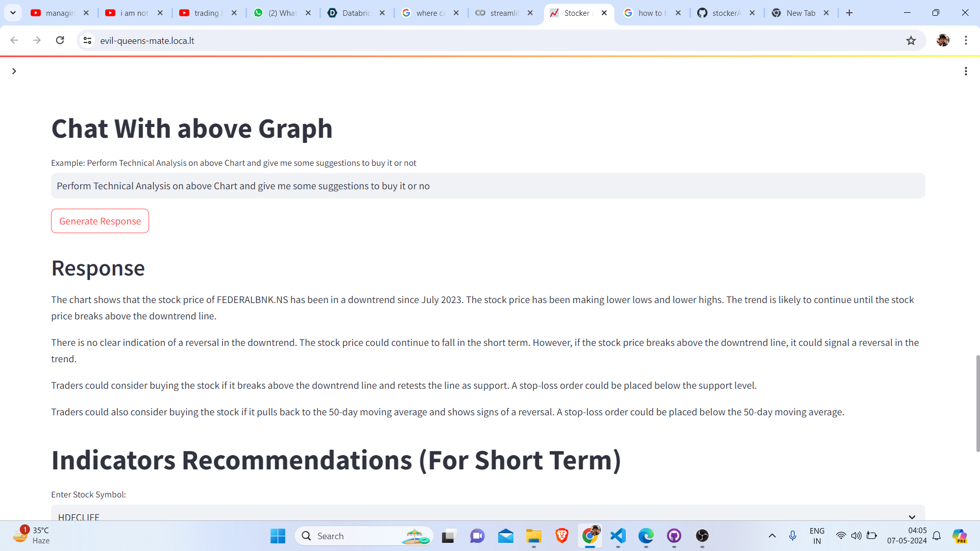980x551 pixels.
Task: Click the Generate Response button
Action: coord(100,221)
